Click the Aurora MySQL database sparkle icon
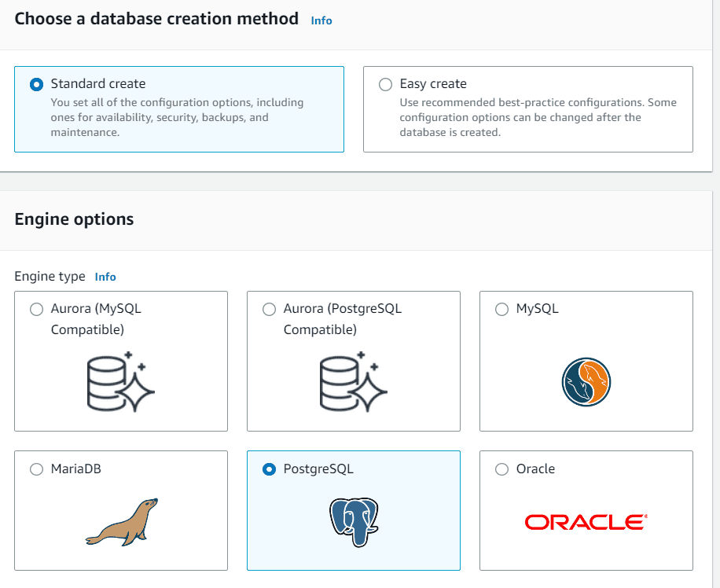 pyautogui.click(x=121, y=382)
